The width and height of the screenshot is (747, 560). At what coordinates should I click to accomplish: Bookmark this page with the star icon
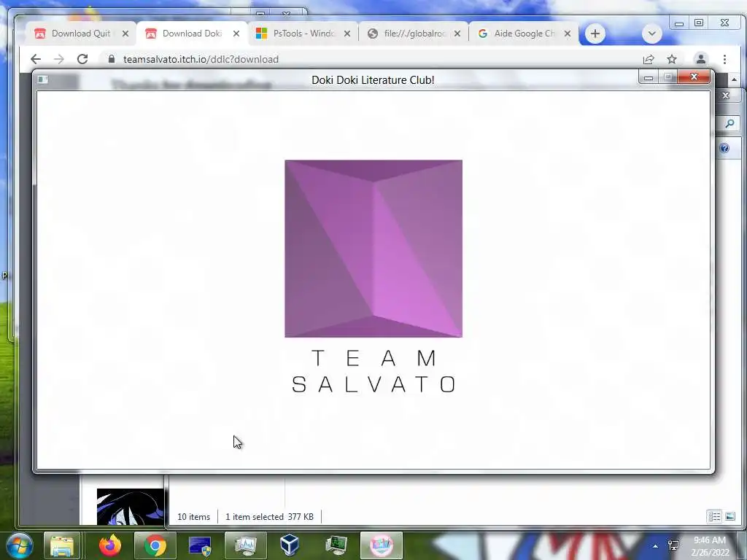(x=672, y=59)
